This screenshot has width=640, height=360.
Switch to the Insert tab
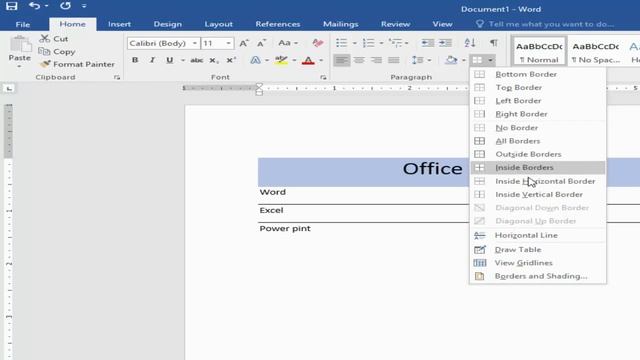click(119, 24)
